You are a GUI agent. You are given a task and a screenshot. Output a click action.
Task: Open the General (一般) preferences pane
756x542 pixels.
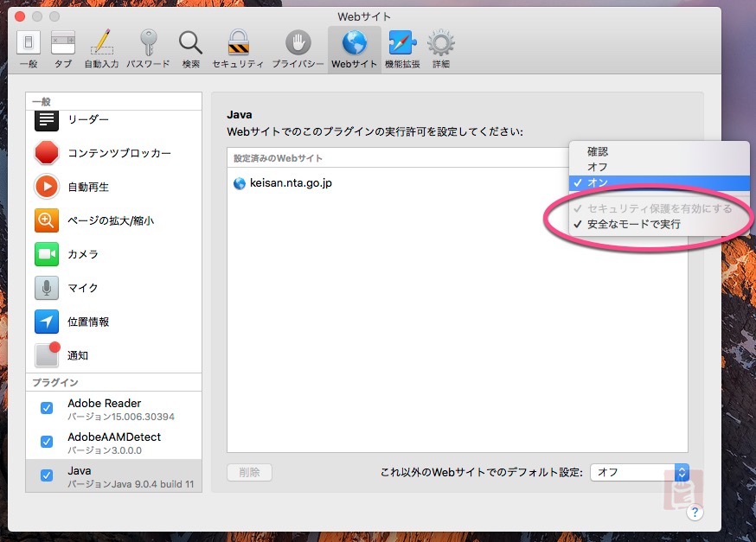point(29,48)
